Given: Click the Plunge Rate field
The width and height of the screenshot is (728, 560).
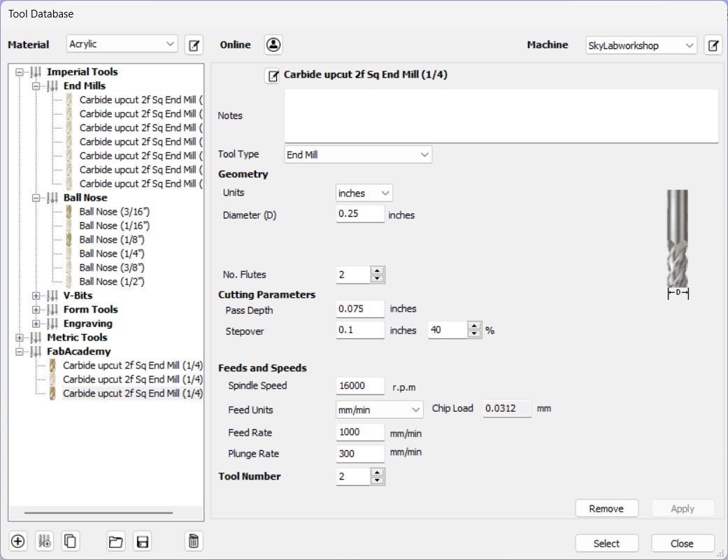Looking at the screenshot, I should tap(360, 454).
